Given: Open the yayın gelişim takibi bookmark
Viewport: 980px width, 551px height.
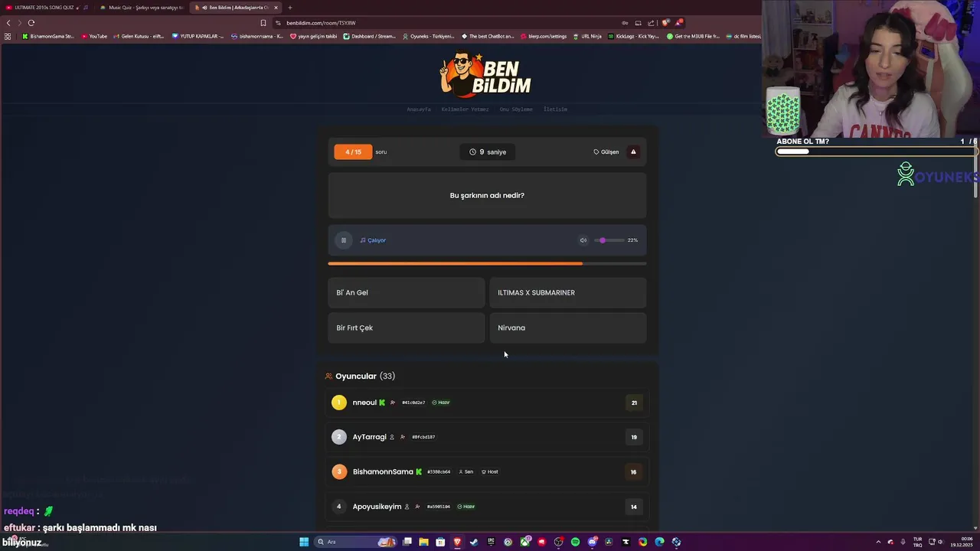Looking at the screenshot, I should click(x=314, y=36).
